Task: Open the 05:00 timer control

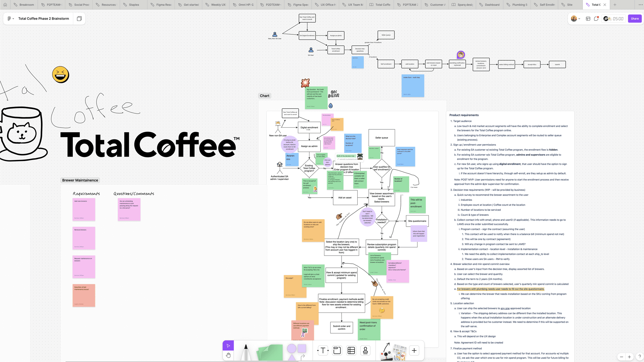Action: coord(614,19)
